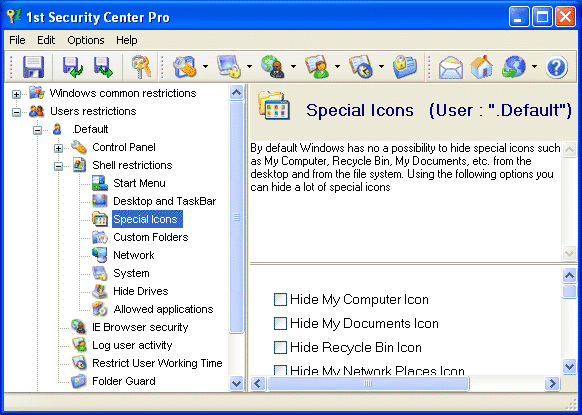The image size is (582, 415).
Task: Click the Allowed applications tree icon
Action: coord(100,309)
